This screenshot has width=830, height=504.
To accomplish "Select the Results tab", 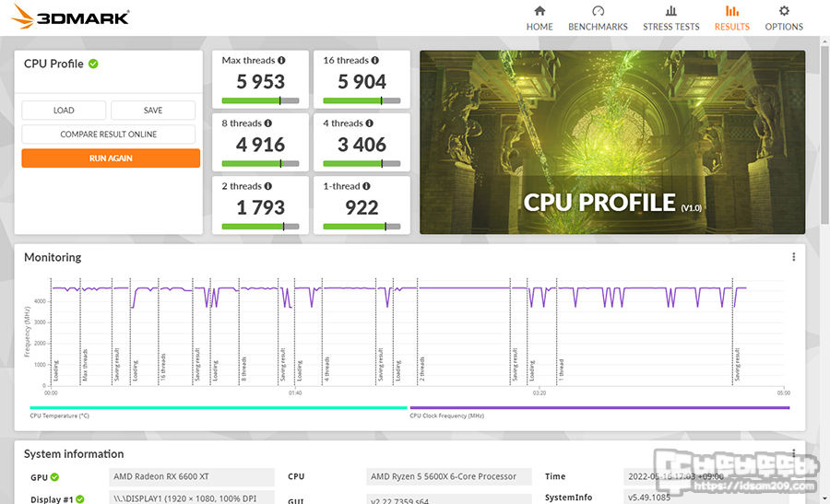I will [x=731, y=18].
